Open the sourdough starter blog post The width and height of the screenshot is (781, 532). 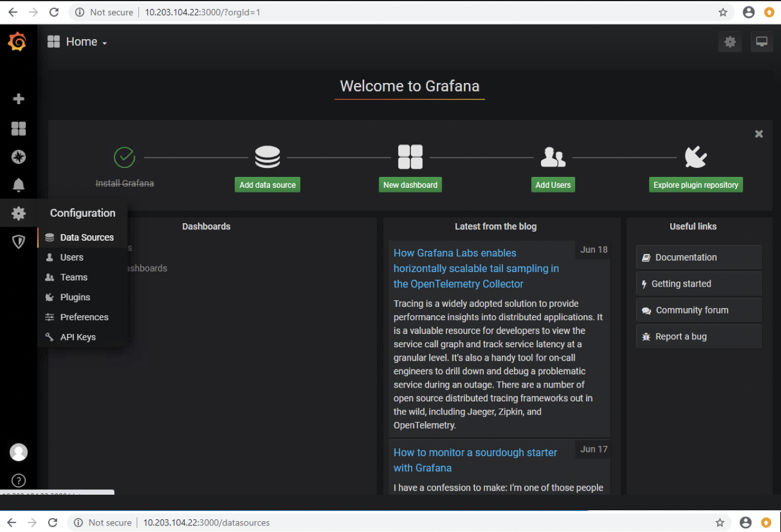(x=475, y=460)
